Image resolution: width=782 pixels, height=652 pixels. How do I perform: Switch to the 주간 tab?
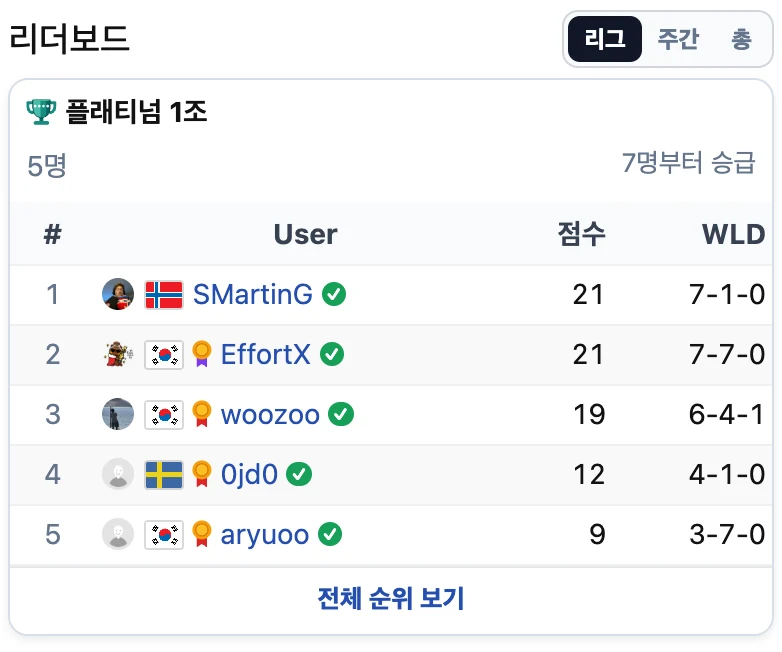[678, 39]
